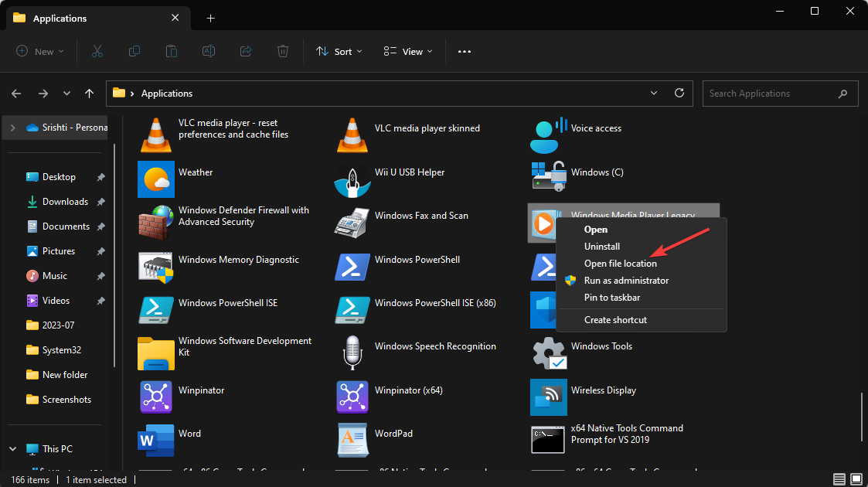Select the VLC media player skinned icon
This screenshot has width=868, height=487.
[x=352, y=135]
